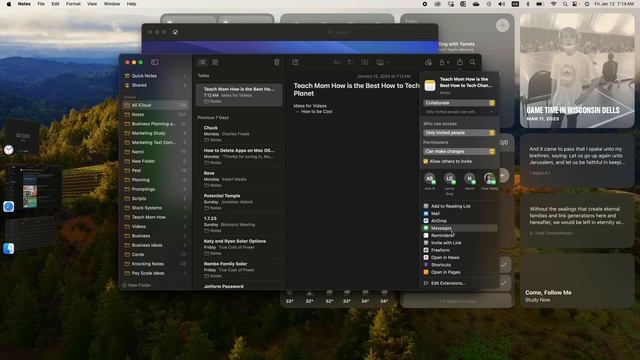Viewport: 640px width, 360px height.
Task: Click the Finder icon in Stage Manager strip
Action: (x=9, y=248)
